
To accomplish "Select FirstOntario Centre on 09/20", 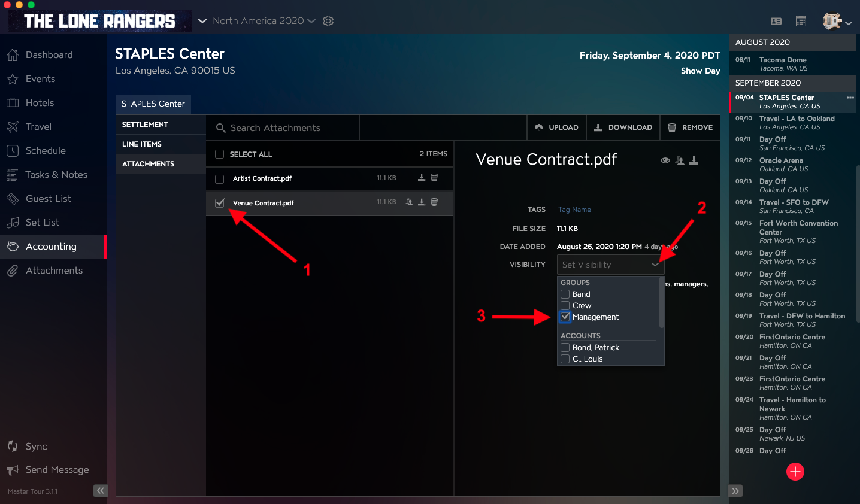I will pos(793,341).
